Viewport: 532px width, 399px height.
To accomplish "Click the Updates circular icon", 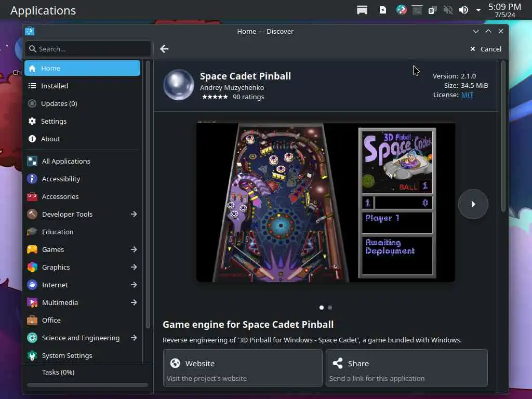I will pos(32,103).
